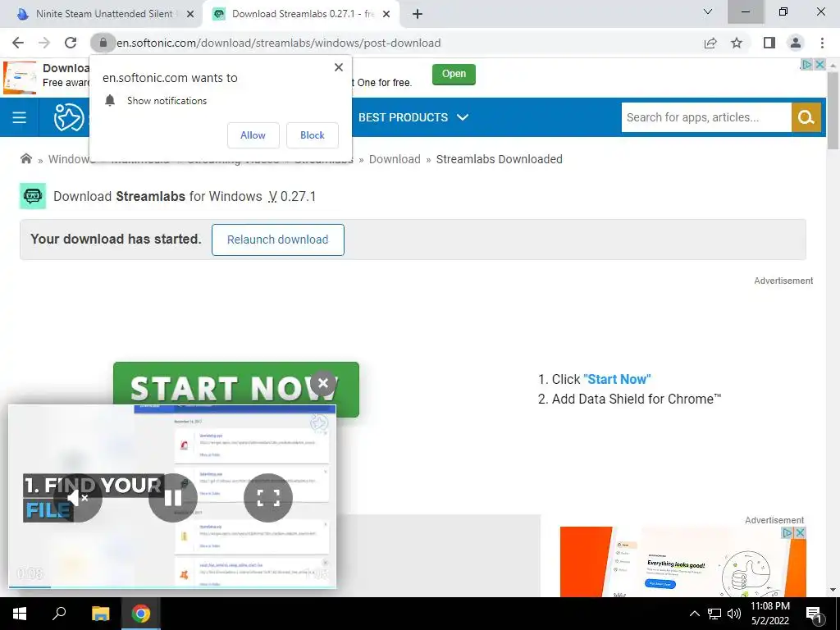
Task: Open the browser side panel
Action: point(769,43)
